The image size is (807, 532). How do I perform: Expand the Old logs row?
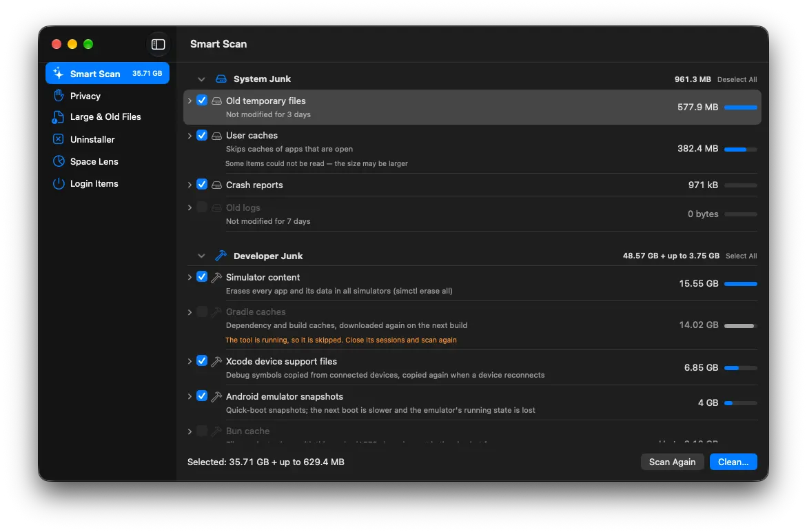click(190, 207)
